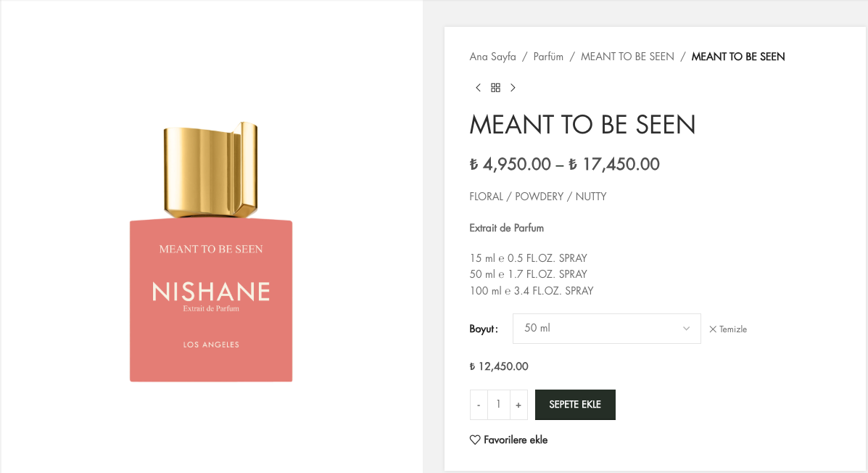Open the Parfüm breadcrumb category
This screenshot has height=473, width=868.
click(548, 57)
